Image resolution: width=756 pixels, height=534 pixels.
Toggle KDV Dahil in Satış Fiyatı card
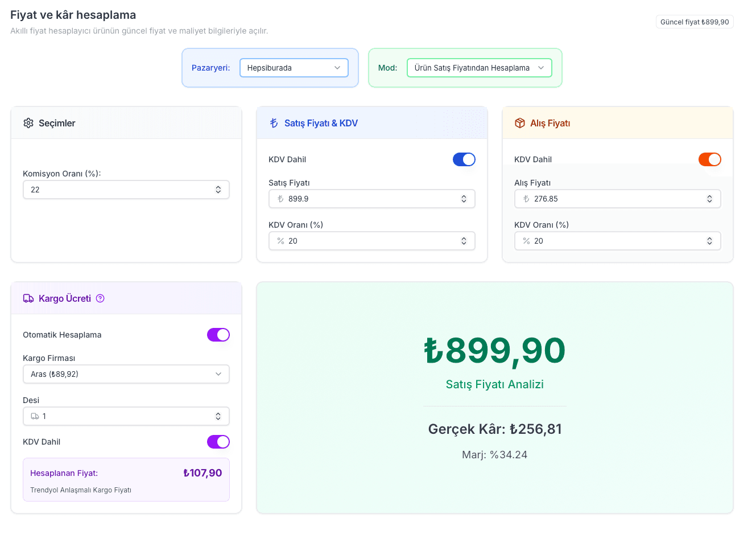coord(464,159)
